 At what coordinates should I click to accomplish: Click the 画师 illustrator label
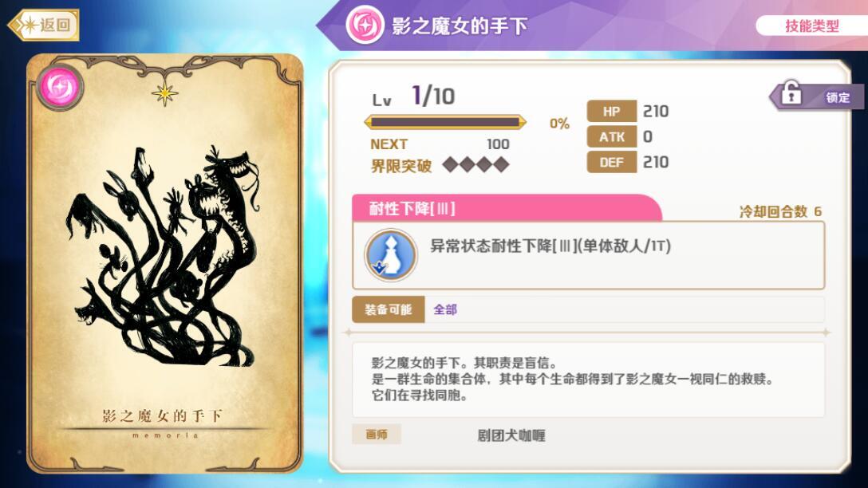(x=377, y=435)
